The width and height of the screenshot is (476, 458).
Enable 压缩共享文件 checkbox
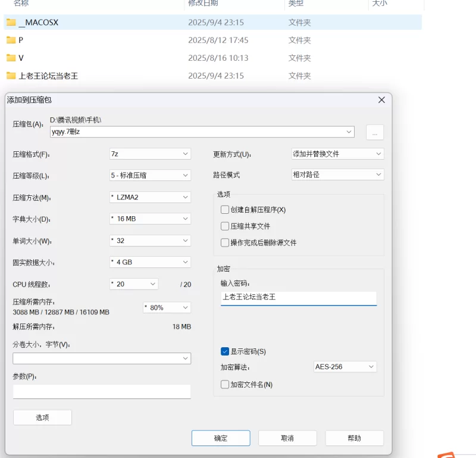point(225,226)
